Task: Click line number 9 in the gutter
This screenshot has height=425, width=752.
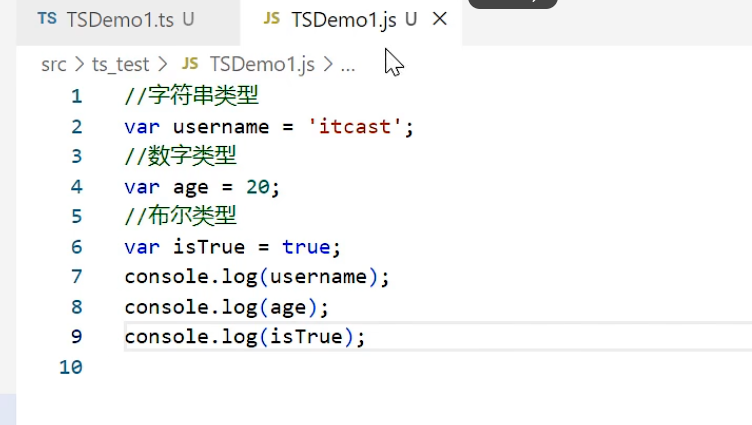Action: (77, 336)
